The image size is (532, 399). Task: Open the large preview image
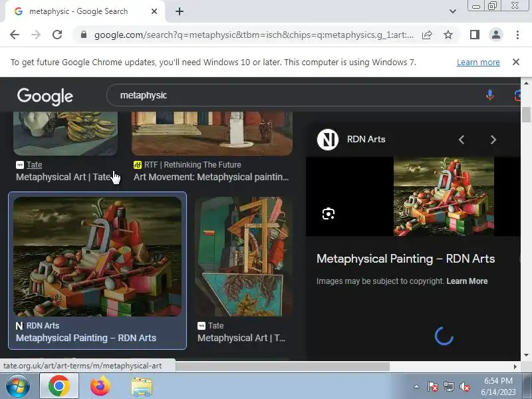click(x=444, y=196)
